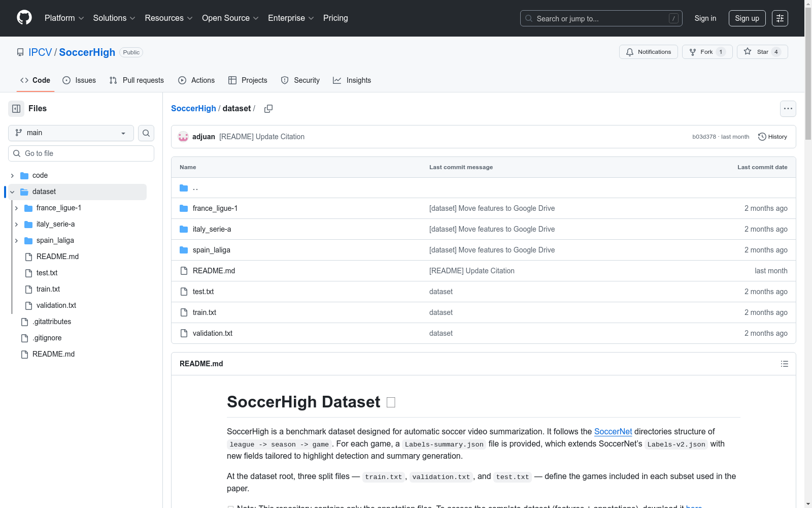Open the Platform dropdown menu
The width and height of the screenshot is (812, 508).
coord(64,18)
